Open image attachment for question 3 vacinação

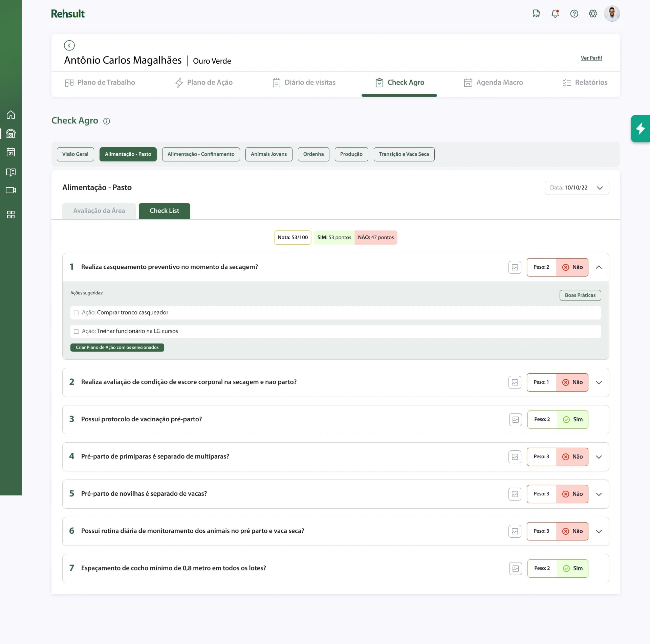coord(516,420)
